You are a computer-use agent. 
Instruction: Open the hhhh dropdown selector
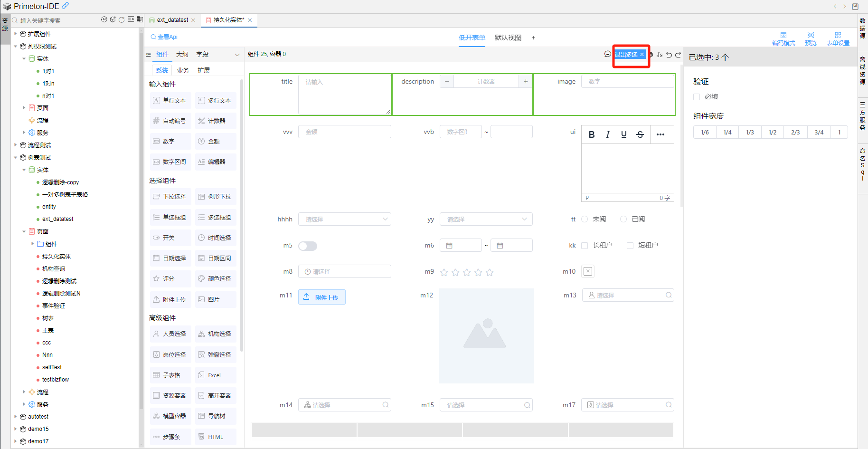click(344, 219)
